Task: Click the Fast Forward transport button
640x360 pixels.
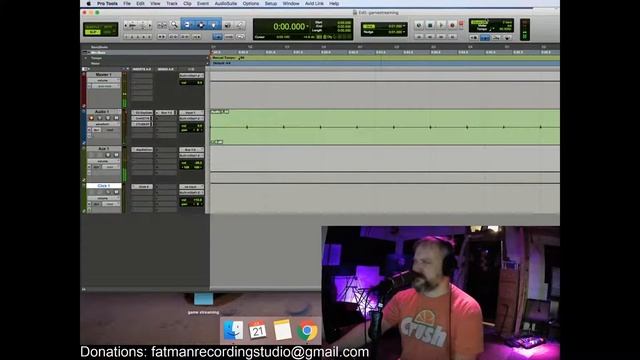Action: (441, 37)
